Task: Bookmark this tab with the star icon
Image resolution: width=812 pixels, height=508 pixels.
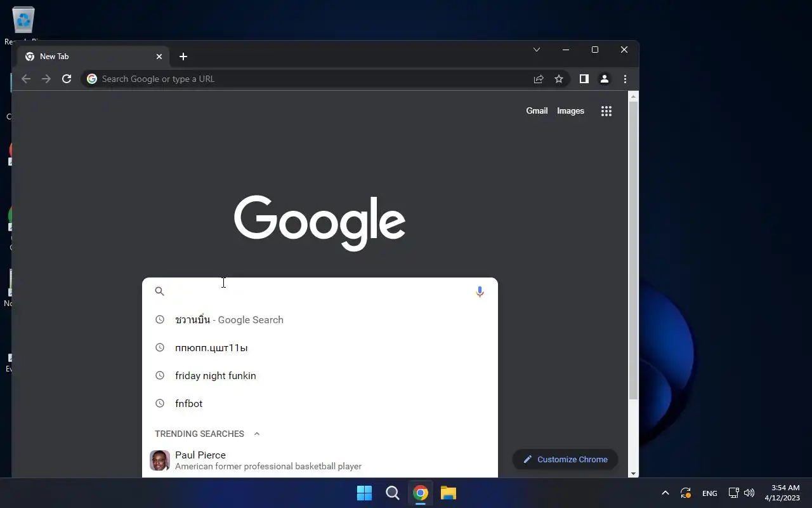Action: point(559,79)
